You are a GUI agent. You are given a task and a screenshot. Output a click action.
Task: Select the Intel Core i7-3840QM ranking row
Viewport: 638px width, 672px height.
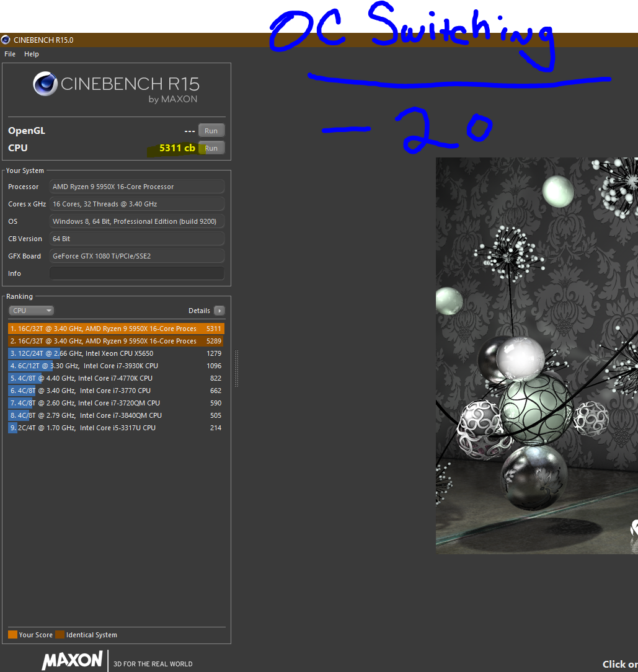click(116, 416)
